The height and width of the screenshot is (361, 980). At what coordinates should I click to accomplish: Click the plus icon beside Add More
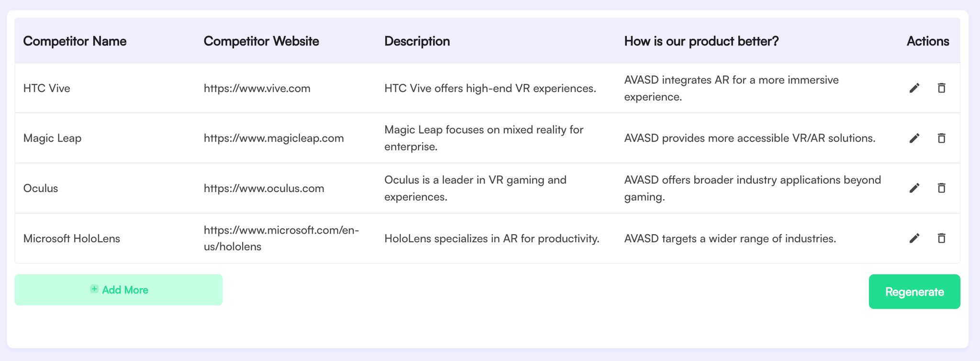click(94, 289)
